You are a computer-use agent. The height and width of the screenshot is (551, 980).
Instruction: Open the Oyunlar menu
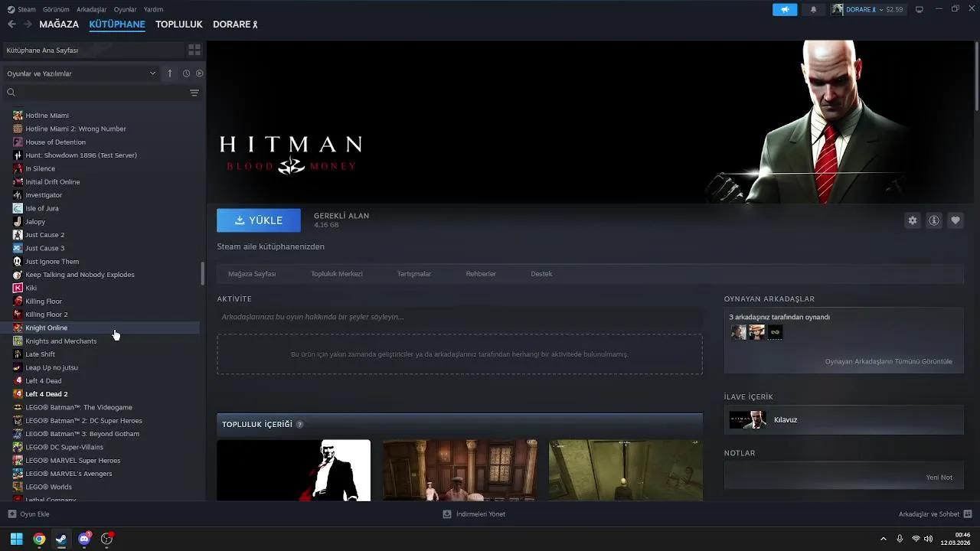pos(125,9)
